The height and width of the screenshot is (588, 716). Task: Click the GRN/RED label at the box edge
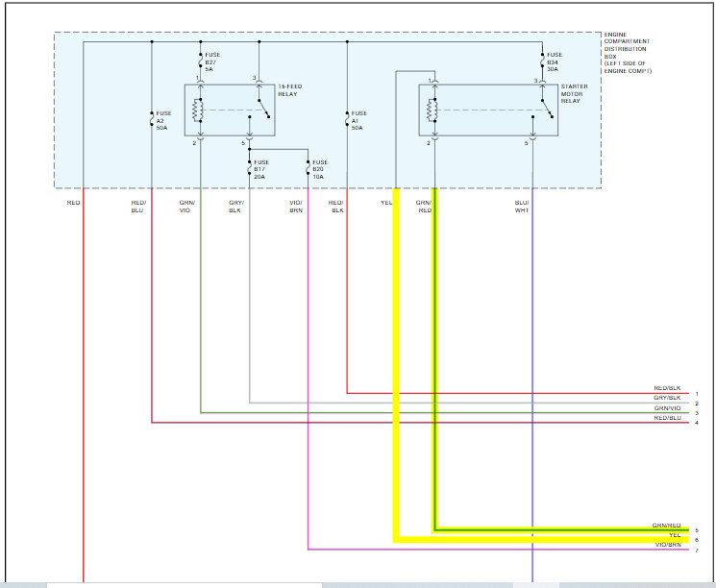pyautogui.click(x=424, y=207)
